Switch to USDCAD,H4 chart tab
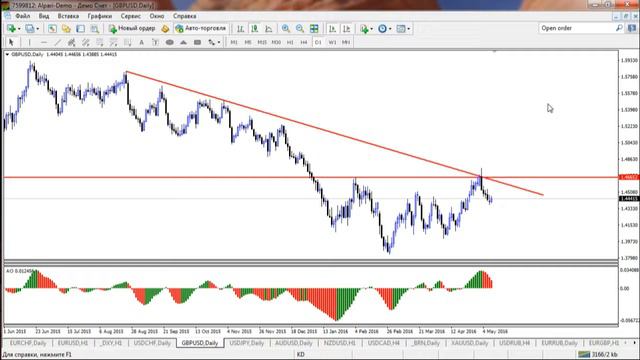 point(383,343)
